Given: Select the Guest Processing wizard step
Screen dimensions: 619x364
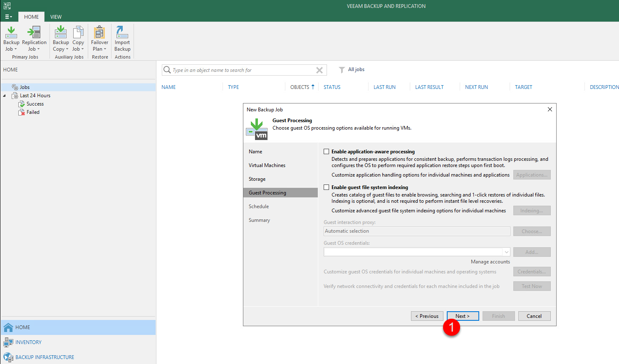Looking at the screenshot, I should [280, 193].
